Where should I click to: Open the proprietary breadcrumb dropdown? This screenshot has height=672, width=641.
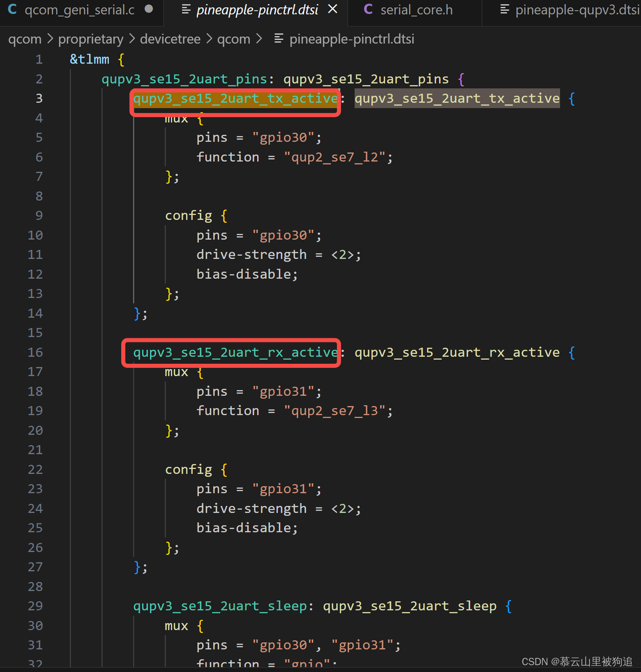coord(90,38)
